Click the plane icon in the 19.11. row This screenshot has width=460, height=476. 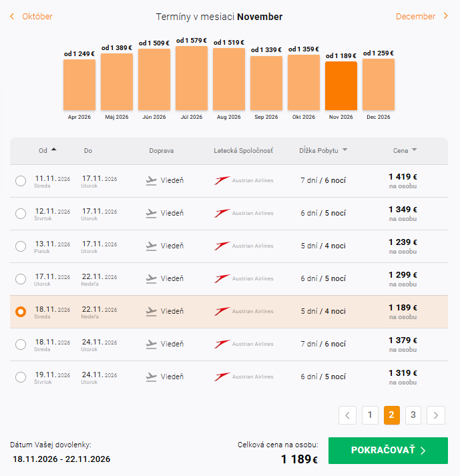point(152,377)
